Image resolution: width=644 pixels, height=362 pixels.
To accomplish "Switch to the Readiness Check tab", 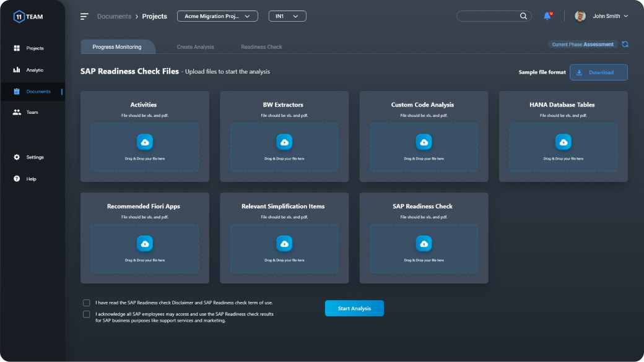I will [x=261, y=47].
